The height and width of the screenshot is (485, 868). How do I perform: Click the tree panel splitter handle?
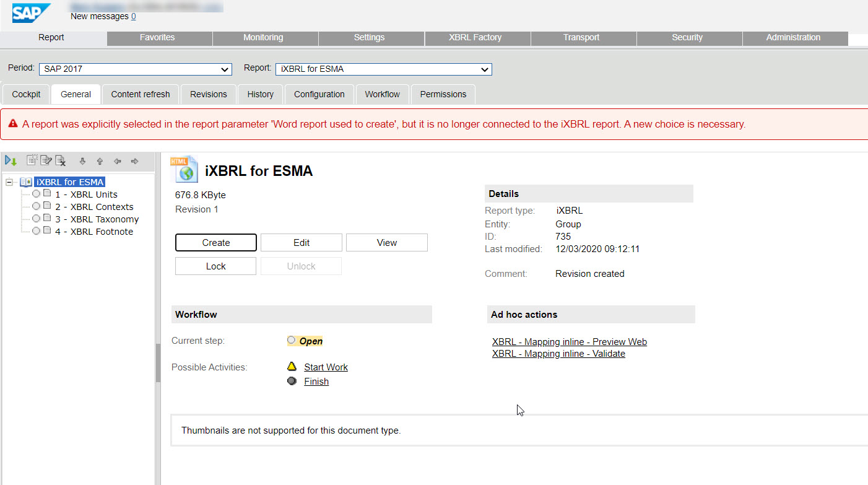pyautogui.click(x=158, y=363)
